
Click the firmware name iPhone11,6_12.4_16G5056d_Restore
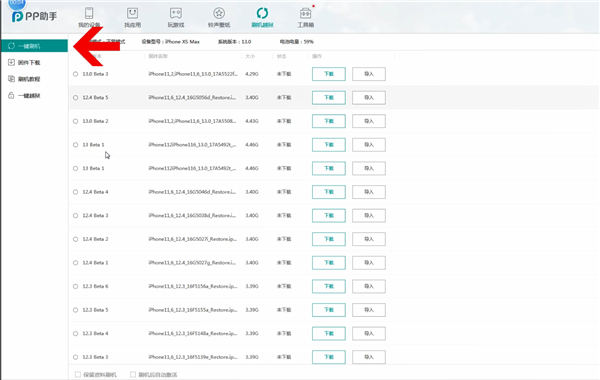click(x=192, y=98)
